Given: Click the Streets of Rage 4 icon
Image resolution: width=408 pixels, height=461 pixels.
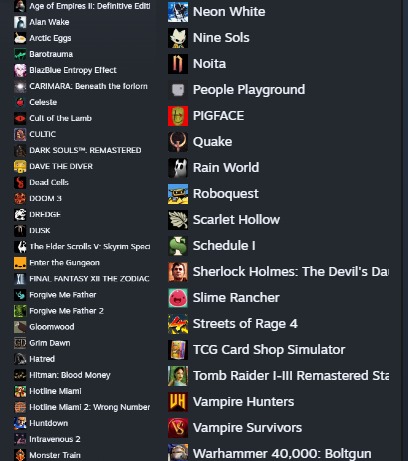Looking at the screenshot, I should point(178,324).
